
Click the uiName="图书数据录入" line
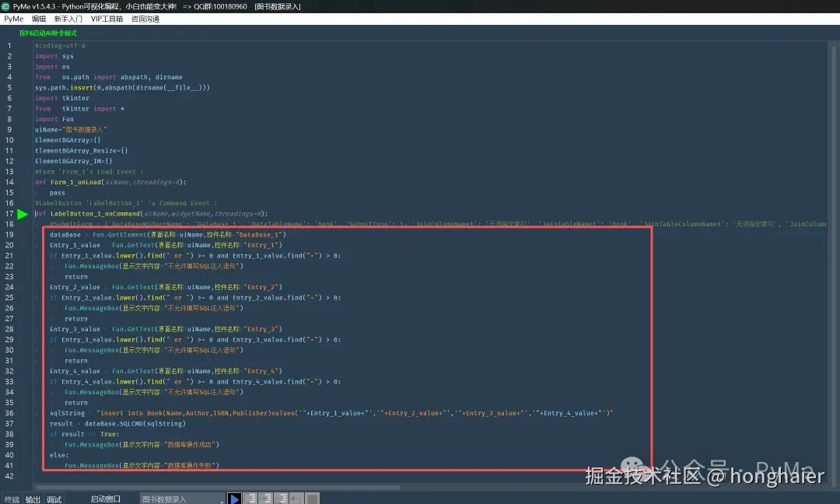71,130
